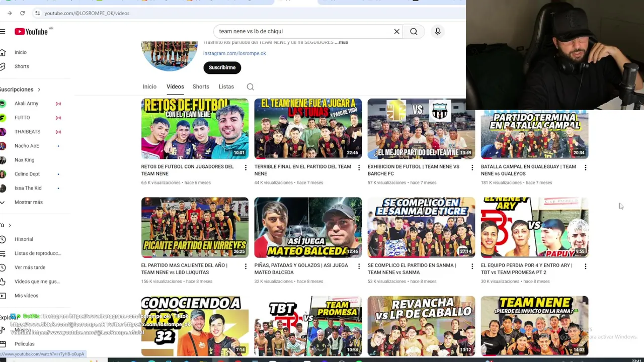Open options for RETOS DE FUTBOL video

246,167
